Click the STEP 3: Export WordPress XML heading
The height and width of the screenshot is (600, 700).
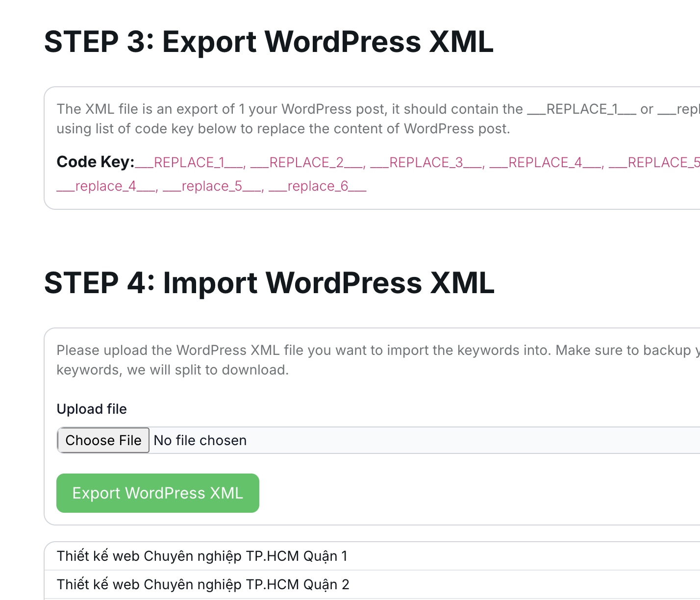click(x=269, y=42)
